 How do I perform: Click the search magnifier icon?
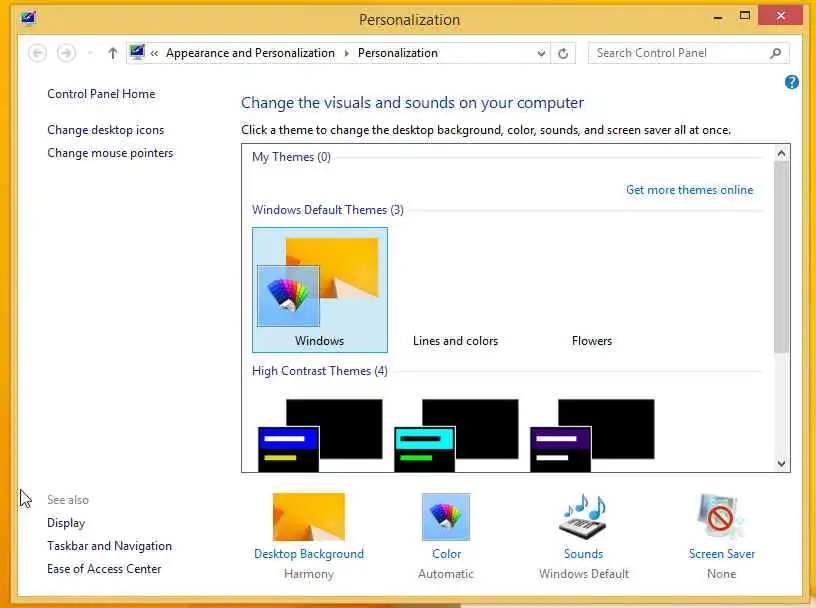pos(775,53)
